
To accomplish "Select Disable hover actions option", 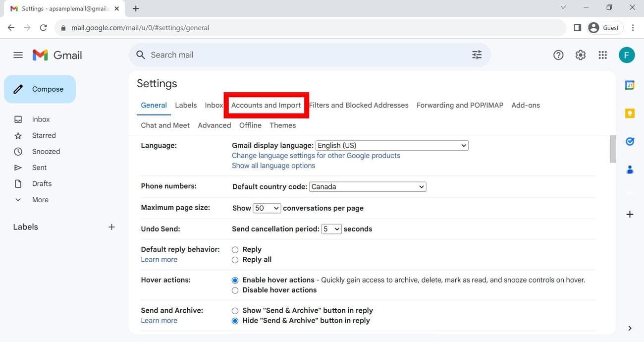I will 235,290.
